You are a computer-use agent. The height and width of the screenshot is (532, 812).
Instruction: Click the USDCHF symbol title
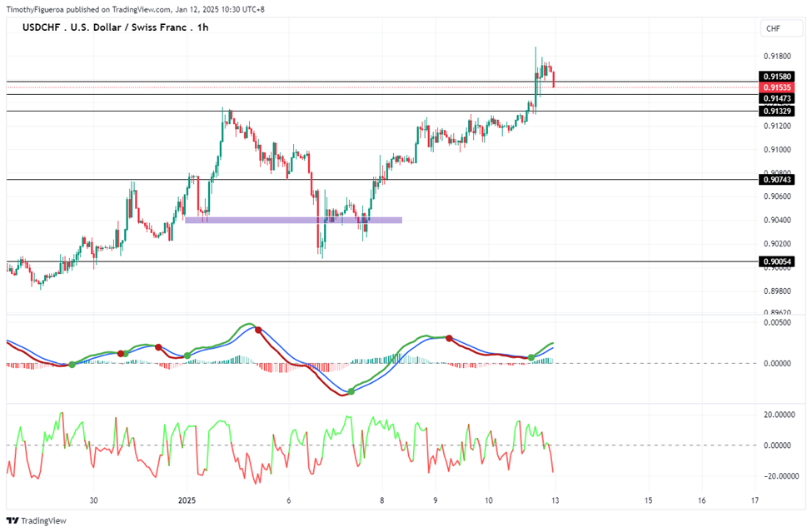click(x=116, y=27)
